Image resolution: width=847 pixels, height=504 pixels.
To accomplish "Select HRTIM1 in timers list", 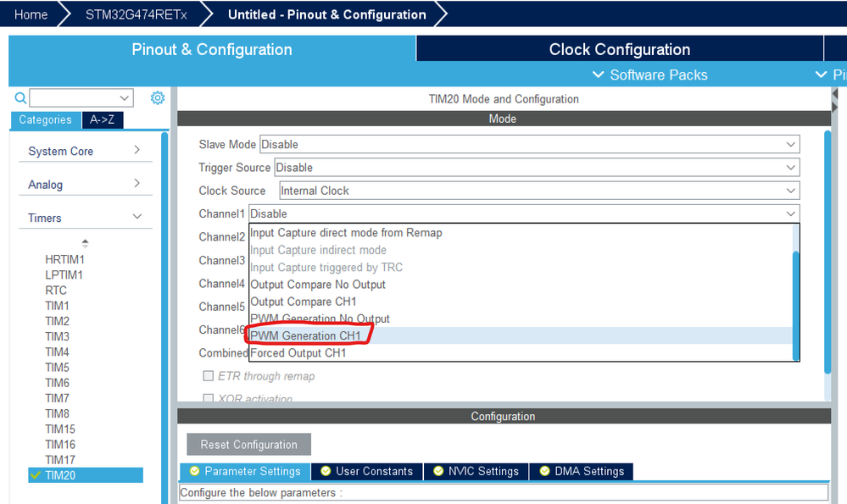I will tap(64, 259).
